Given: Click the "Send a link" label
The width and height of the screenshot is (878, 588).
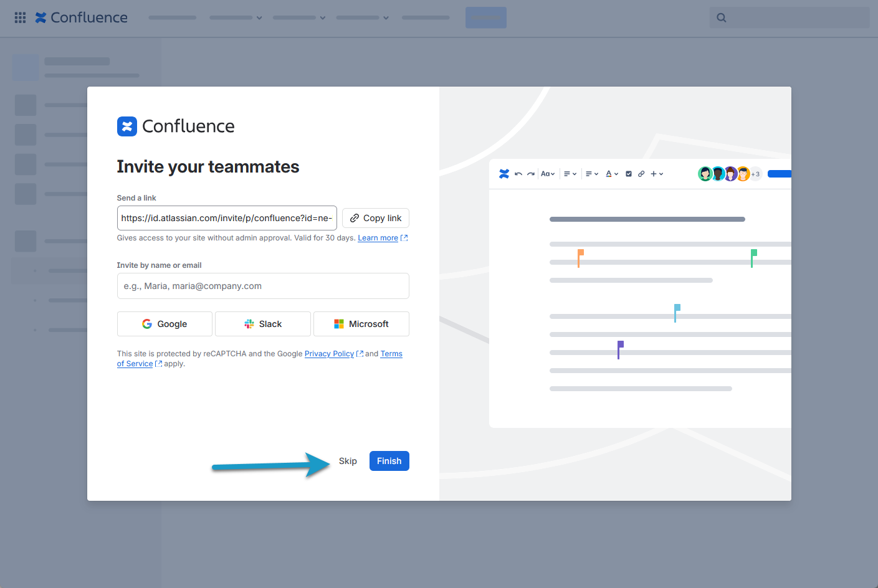Looking at the screenshot, I should coord(136,198).
